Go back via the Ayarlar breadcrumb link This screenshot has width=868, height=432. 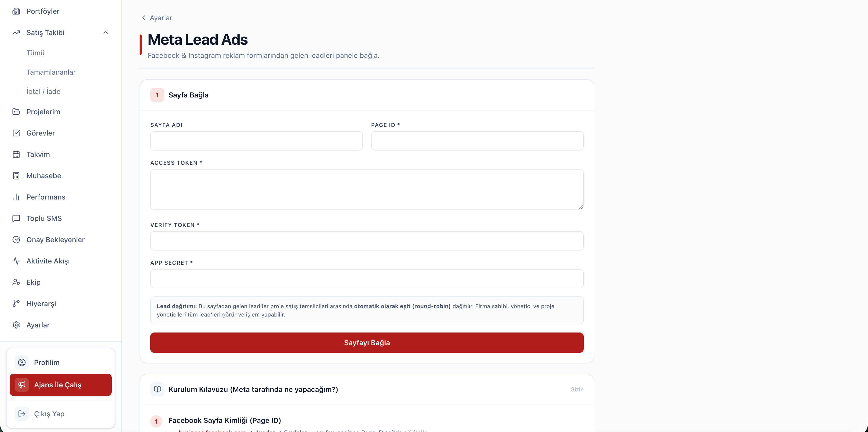tap(161, 18)
